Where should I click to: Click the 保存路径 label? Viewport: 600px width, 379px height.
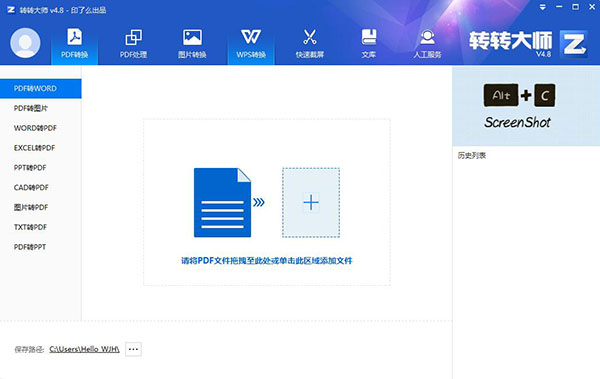[29, 349]
